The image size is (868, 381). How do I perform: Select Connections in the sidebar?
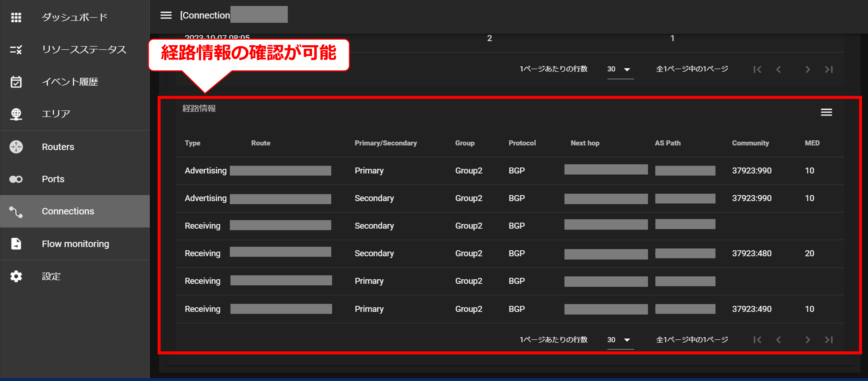coord(68,211)
